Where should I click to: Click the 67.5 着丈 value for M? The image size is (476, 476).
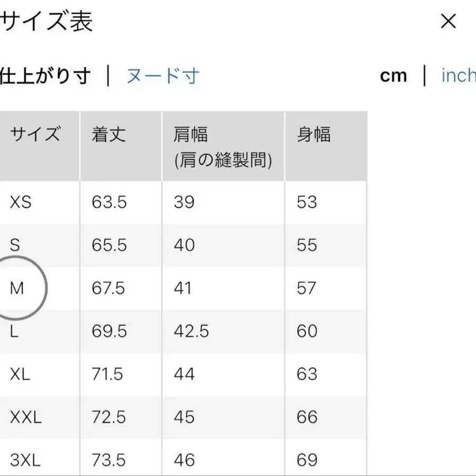point(109,288)
